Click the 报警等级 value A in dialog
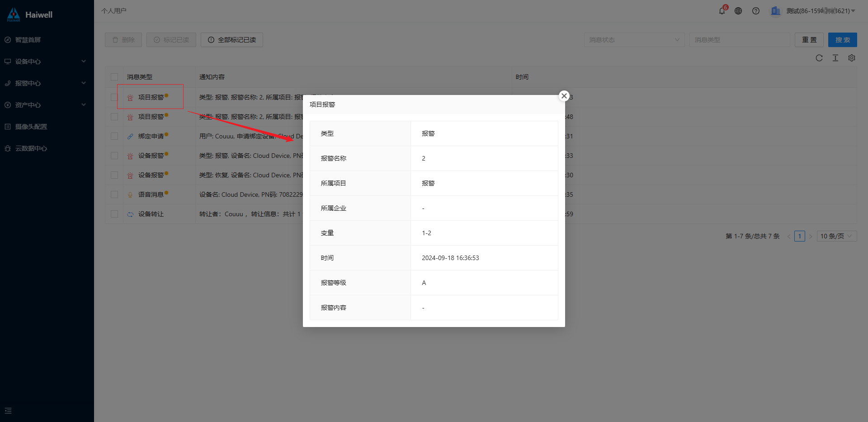The image size is (868, 422). (x=424, y=283)
